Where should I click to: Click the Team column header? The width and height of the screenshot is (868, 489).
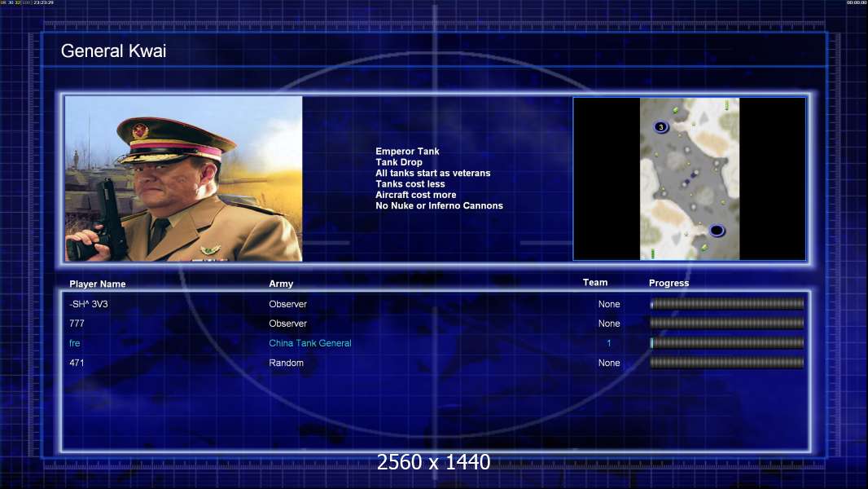click(595, 283)
